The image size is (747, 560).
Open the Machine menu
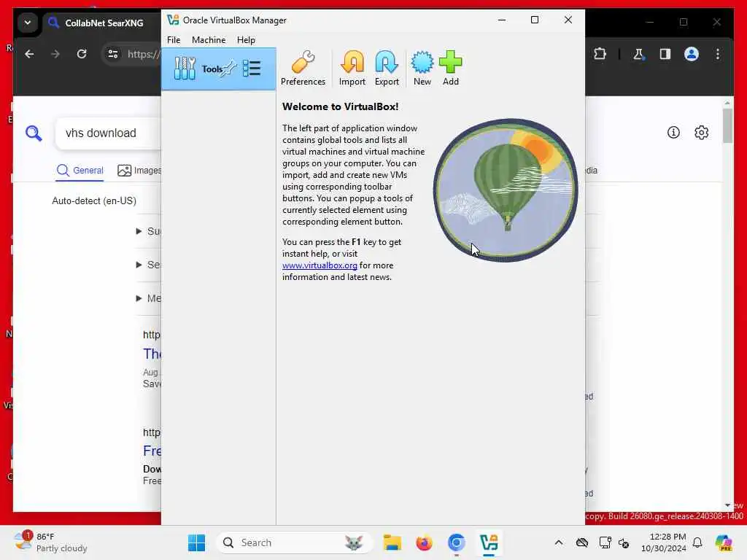209,40
